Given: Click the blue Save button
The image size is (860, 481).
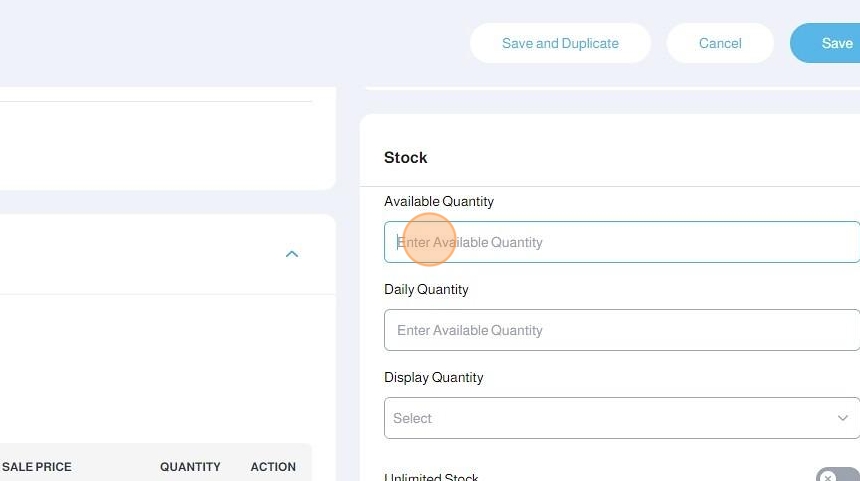Looking at the screenshot, I should 830,43.
